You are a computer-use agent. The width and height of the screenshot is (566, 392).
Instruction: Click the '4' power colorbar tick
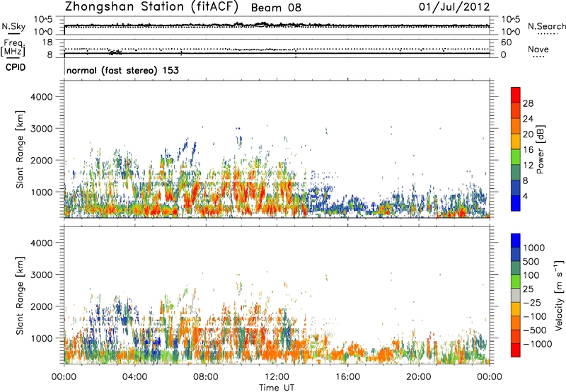(525, 197)
